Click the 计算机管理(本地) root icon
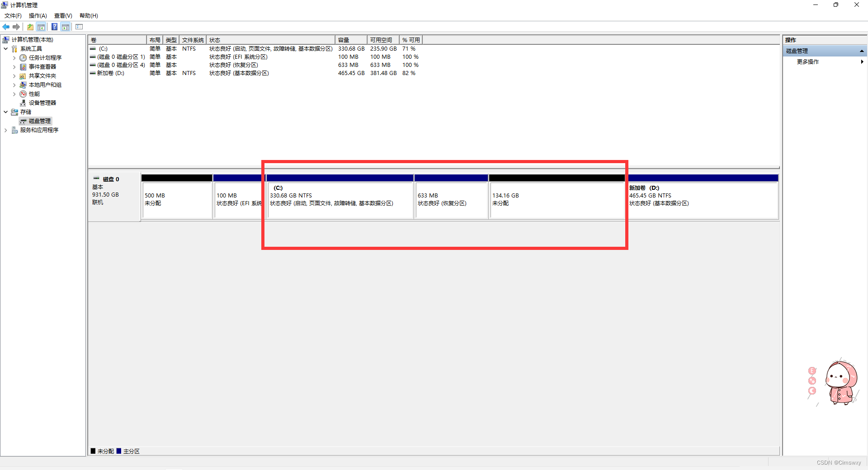 point(6,40)
